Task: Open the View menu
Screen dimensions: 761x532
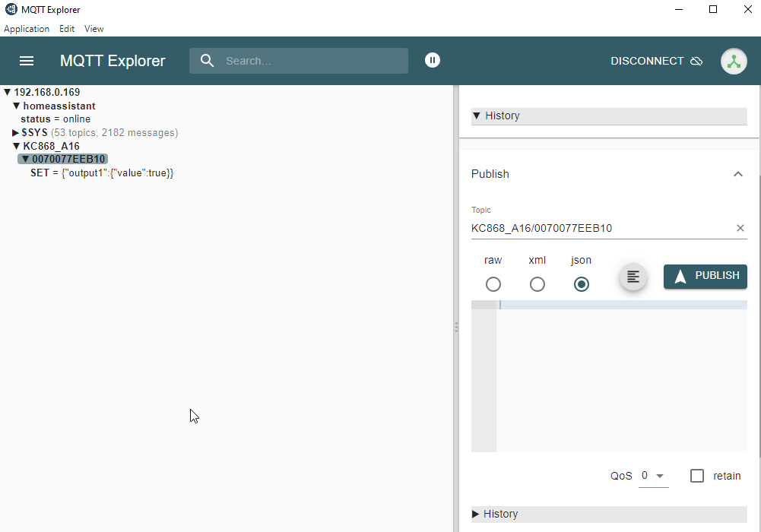Action: pyautogui.click(x=94, y=29)
